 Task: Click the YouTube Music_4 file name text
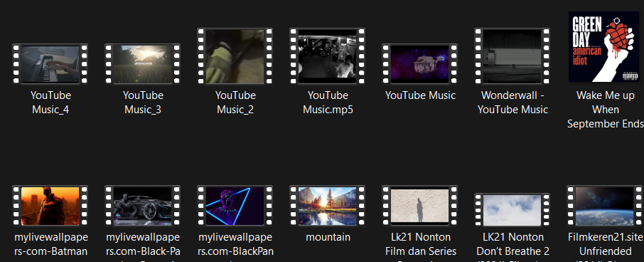point(50,103)
